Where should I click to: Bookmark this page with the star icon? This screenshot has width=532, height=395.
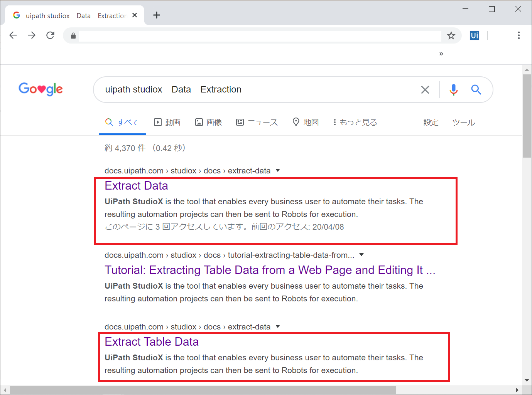coord(451,36)
